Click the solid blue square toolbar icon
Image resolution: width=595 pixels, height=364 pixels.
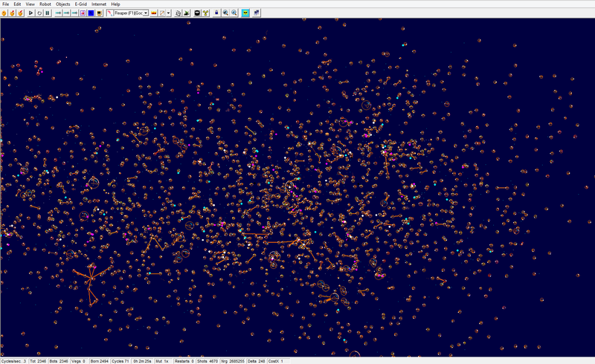coord(91,13)
